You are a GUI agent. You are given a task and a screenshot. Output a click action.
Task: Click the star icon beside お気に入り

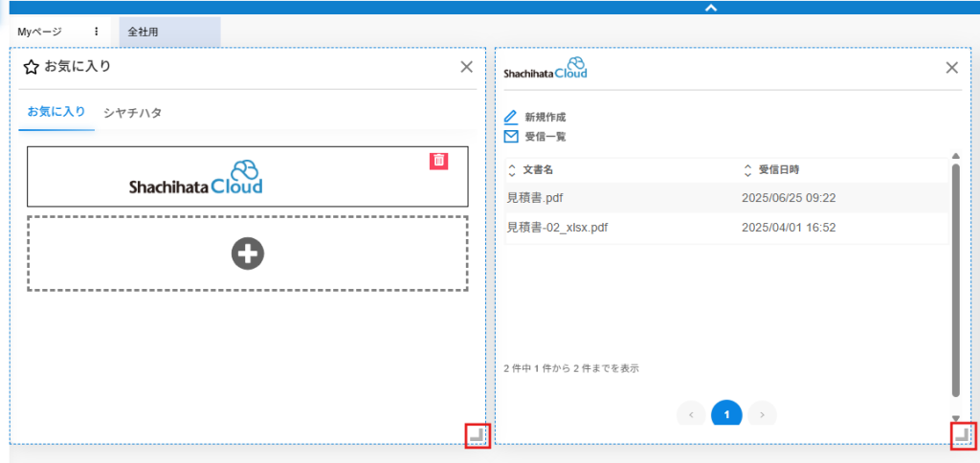point(31,66)
